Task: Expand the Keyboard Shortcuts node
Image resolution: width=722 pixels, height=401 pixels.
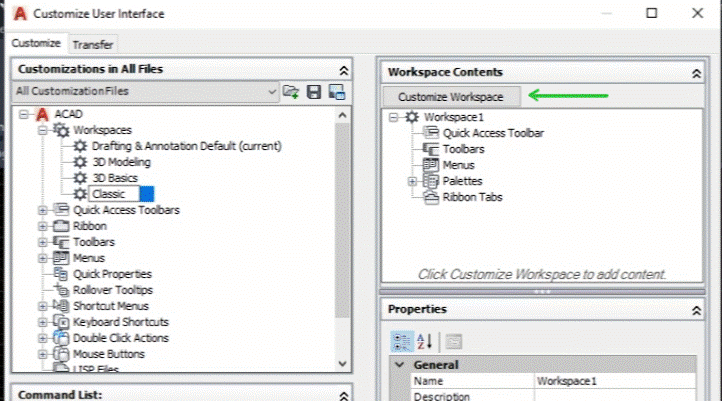Action: (42, 322)
